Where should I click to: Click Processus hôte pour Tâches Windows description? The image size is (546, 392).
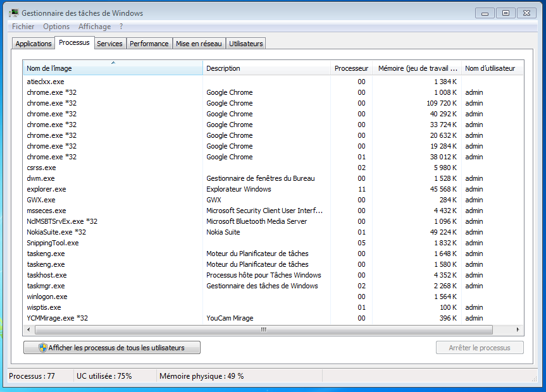click(264, 275)
